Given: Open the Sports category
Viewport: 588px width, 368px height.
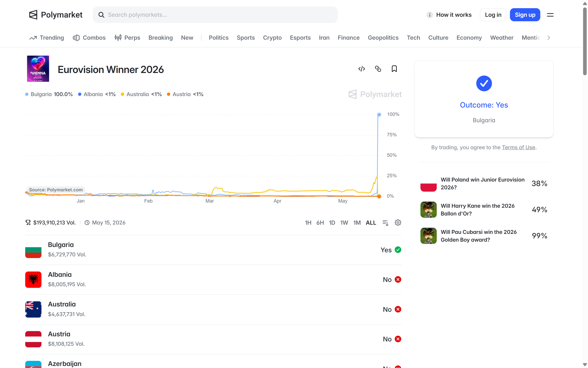Looking at the screenshot, I should (x=246, y=38).
